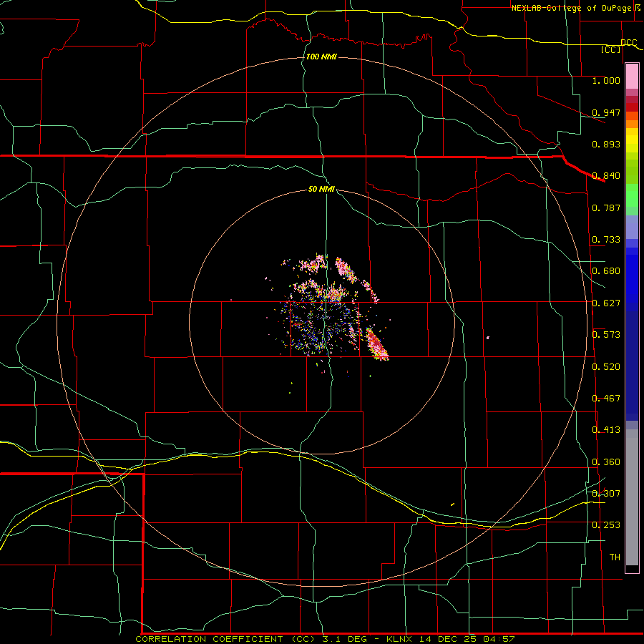Viewport: 644px width, 644px height.
Task: Click the 100 NMI range ring label
Action: pos(321,57)
